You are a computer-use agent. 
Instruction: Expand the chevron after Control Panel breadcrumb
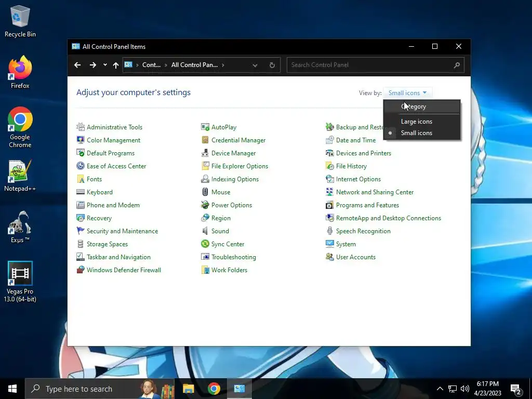[x=166, y=65]
